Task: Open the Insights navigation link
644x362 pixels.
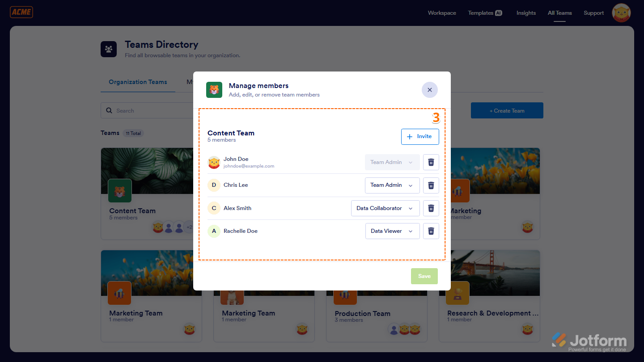Action: [x=526, y=13]
